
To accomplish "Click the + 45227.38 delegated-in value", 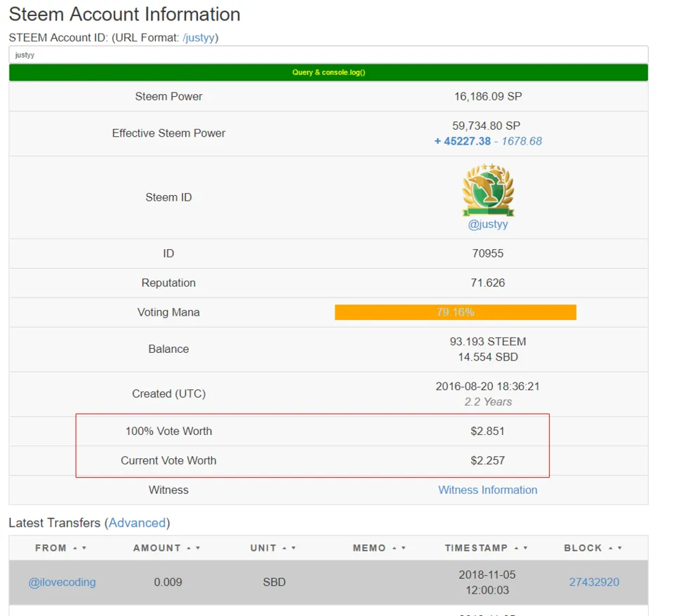I will pos(463,141).
